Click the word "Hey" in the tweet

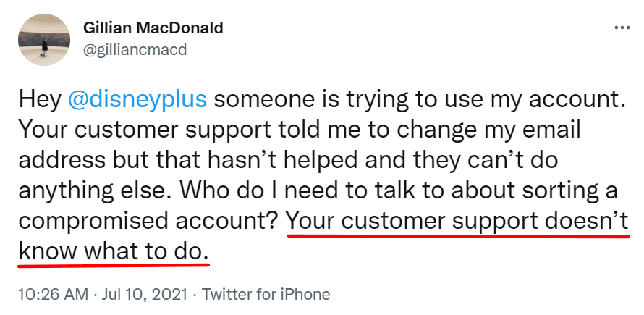click(38, 99)
